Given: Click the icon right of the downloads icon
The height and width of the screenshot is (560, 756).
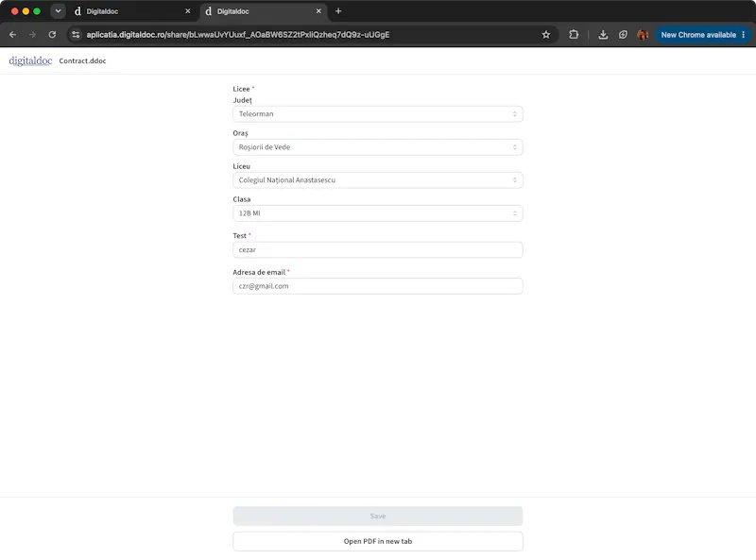Looking at the screenshot, I should click(623, 35).
